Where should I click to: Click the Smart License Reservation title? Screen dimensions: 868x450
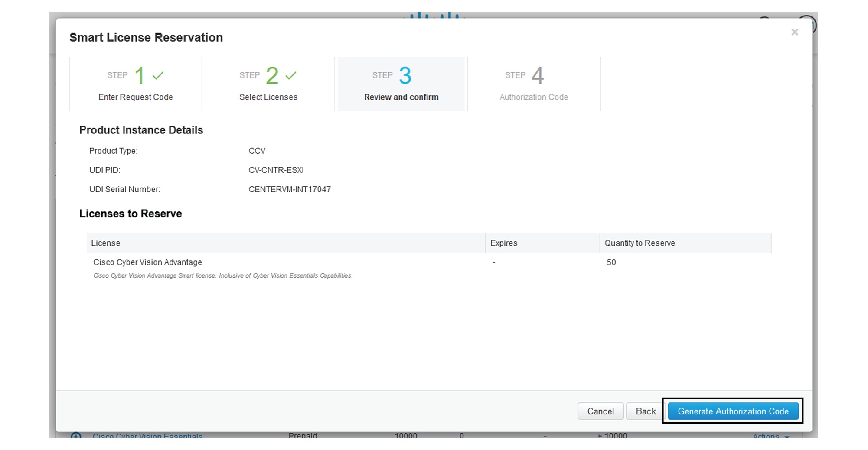tap(146, 37)
